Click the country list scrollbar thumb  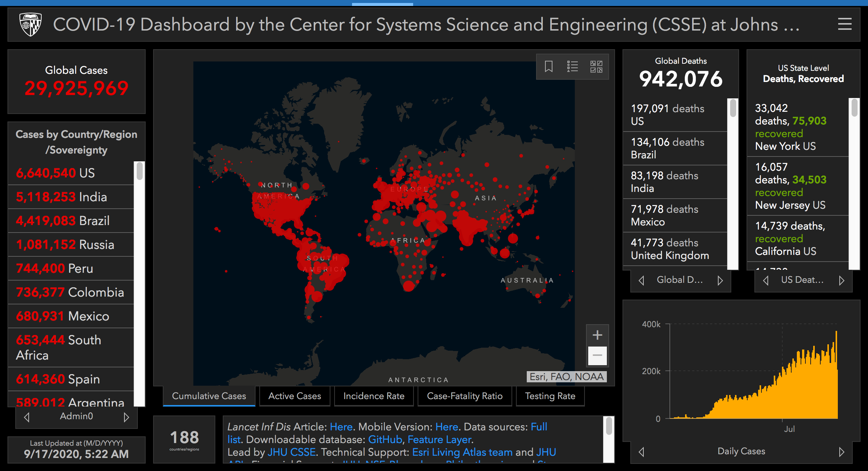click(140, 171)
